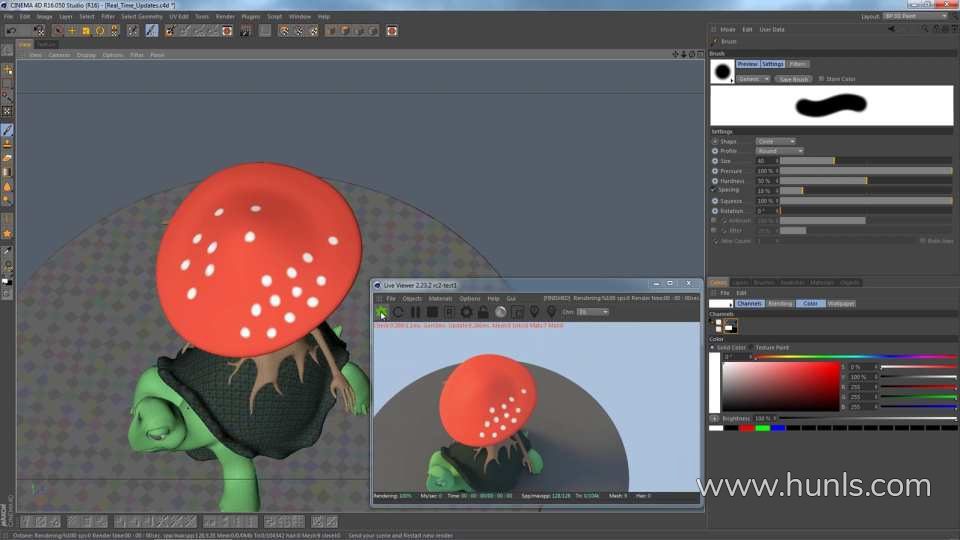Click the clay sphere icon in Live Viewer
The width and height of the screenshot is (960, 540).
click(500, 312)
